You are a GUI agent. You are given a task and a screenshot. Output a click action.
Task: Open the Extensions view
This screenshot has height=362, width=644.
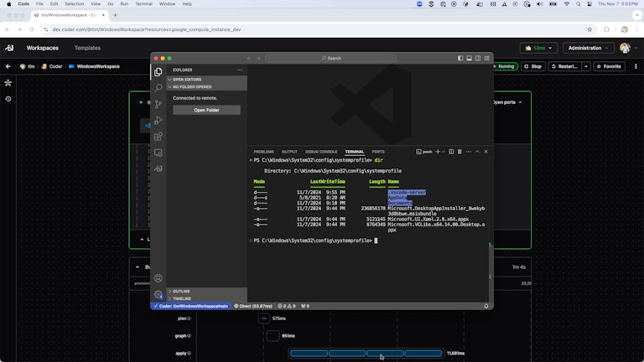[158, 137]
